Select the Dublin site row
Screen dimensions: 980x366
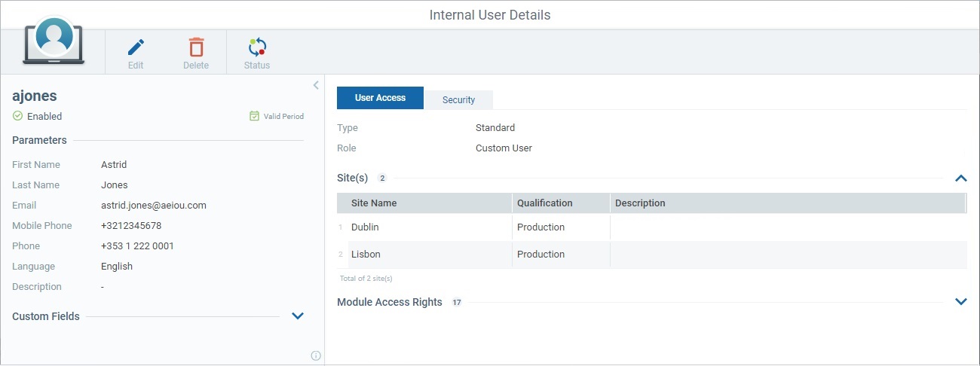click(651, 227)
